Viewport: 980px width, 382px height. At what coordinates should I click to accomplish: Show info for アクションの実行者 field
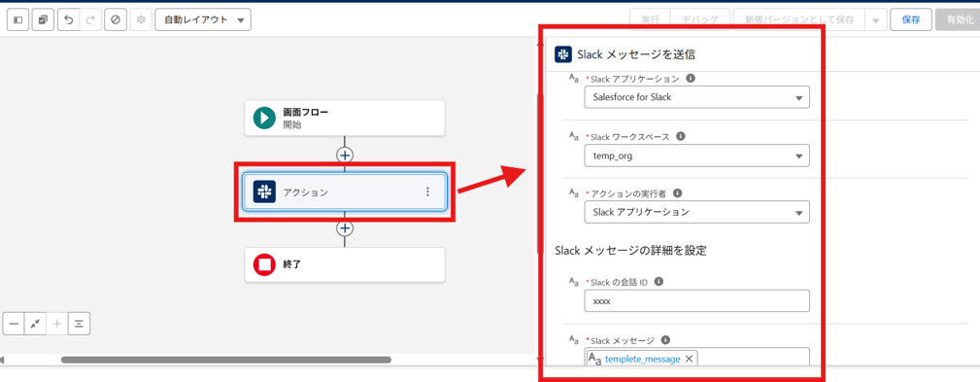(678, 193)
